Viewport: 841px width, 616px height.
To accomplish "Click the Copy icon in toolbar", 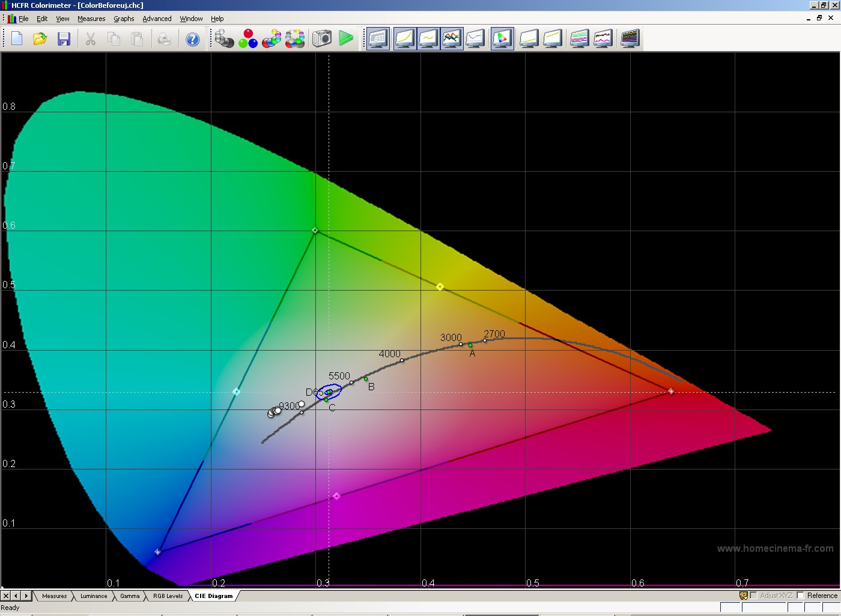I will [114, 39].
